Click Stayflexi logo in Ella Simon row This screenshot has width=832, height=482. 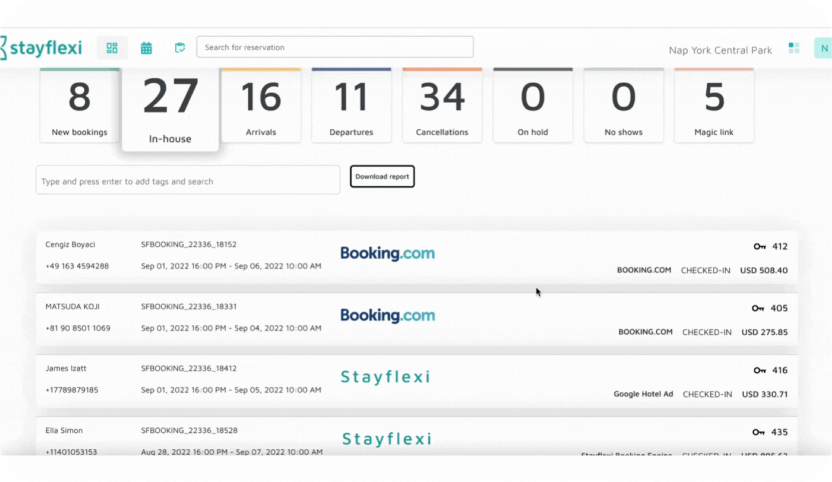(x=387, y=439)
